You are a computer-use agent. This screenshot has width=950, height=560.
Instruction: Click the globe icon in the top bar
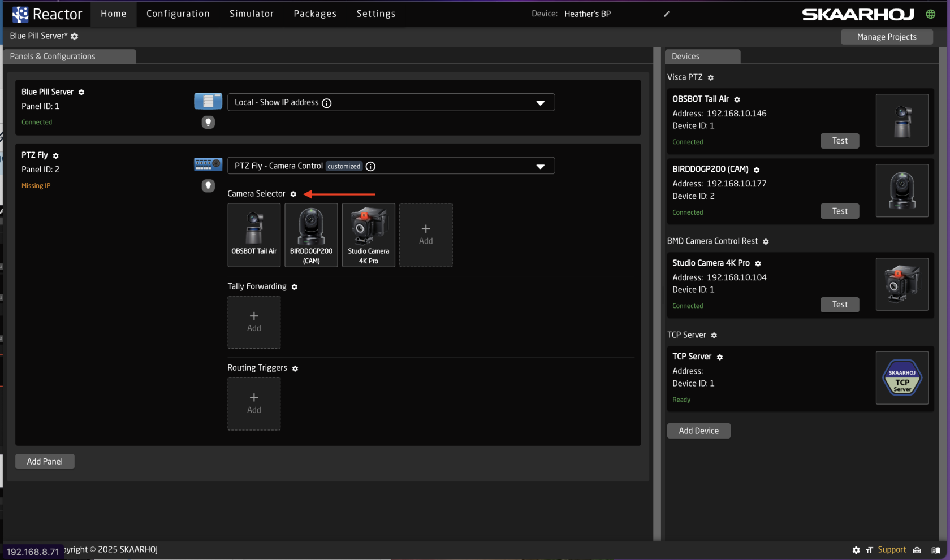[930, 14]
